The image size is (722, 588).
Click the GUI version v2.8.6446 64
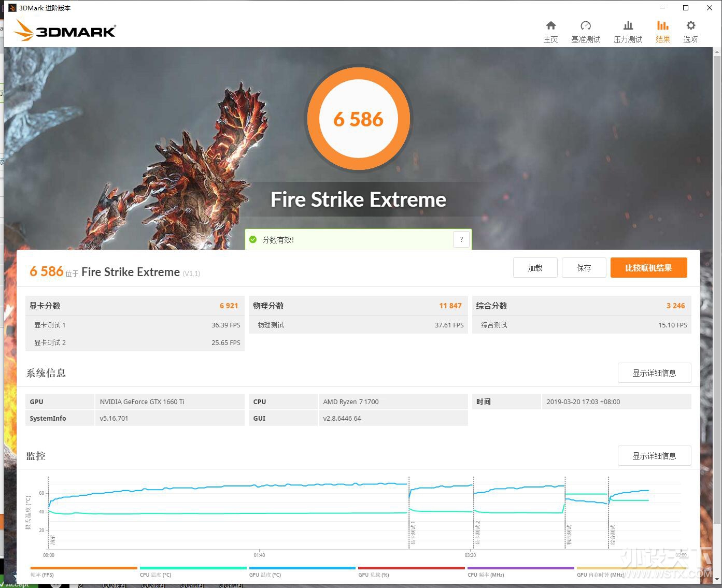[342, 418]
